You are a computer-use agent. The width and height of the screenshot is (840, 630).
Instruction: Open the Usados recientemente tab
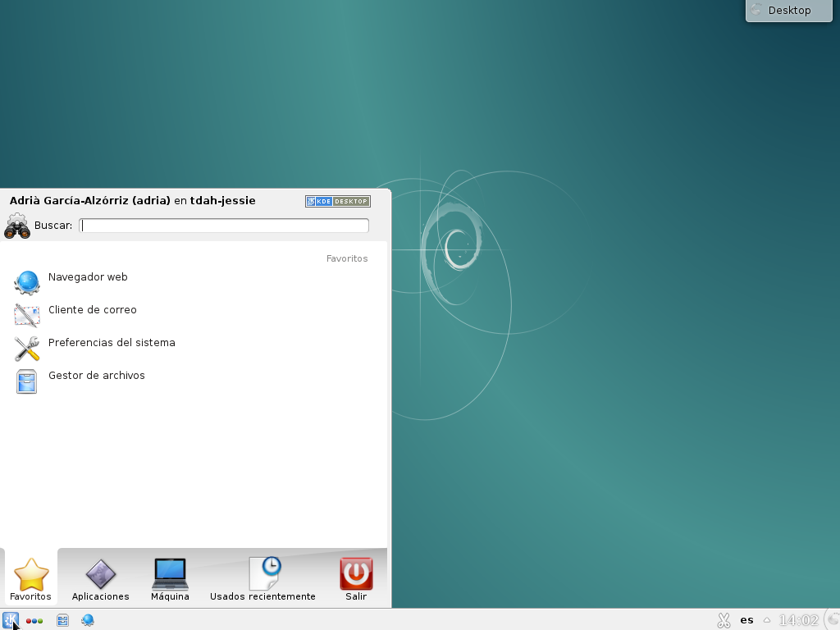(x=262, y=579)
